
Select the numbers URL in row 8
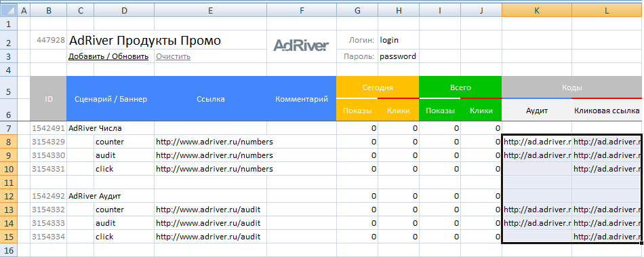[x=214, y=142]
